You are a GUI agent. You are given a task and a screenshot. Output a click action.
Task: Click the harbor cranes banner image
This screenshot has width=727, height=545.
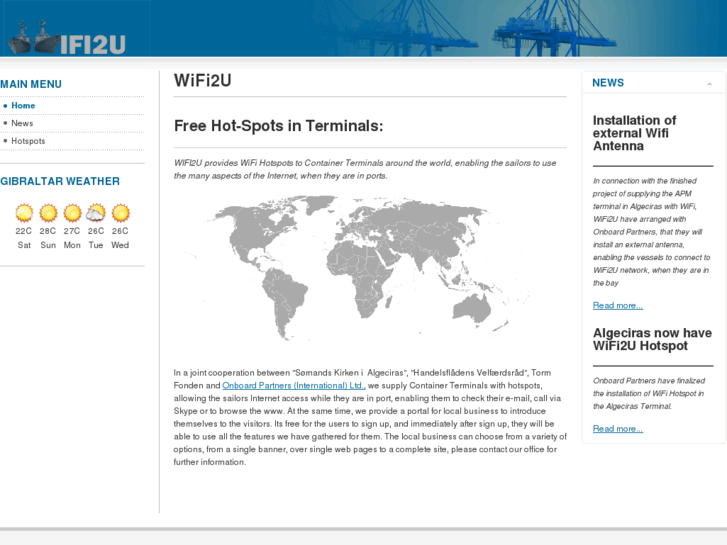464,28
